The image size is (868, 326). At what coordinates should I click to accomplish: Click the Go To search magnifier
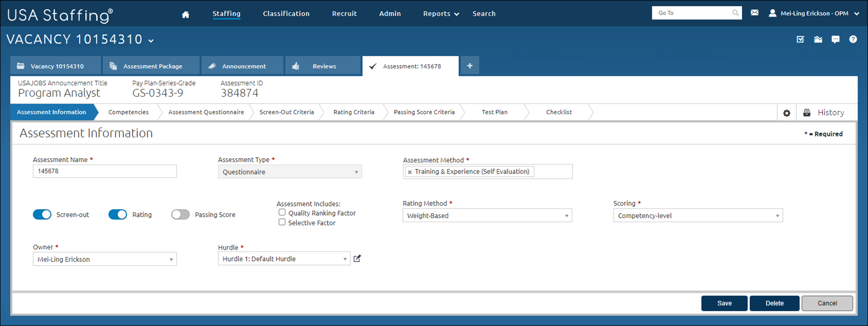click(x=735, y=13)
